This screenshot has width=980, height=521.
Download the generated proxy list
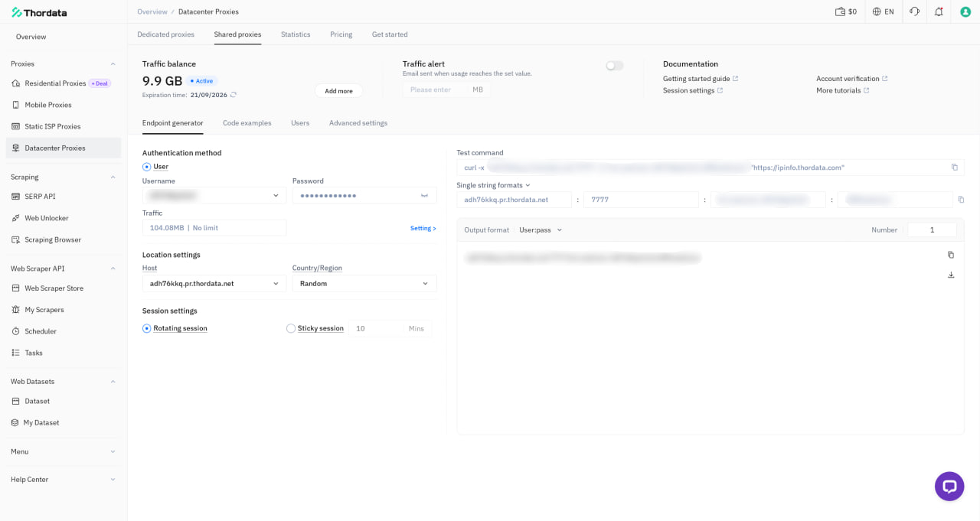[x=951, y=275]
